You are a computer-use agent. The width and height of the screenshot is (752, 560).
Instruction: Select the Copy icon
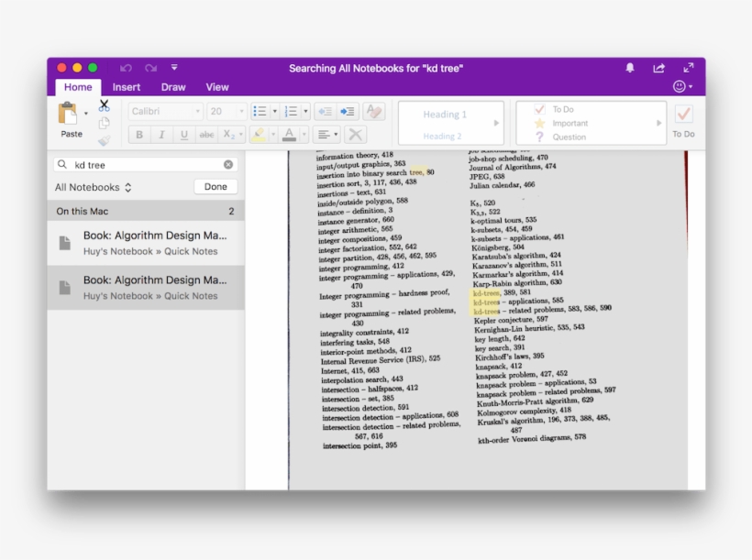(x=104, y=123)
